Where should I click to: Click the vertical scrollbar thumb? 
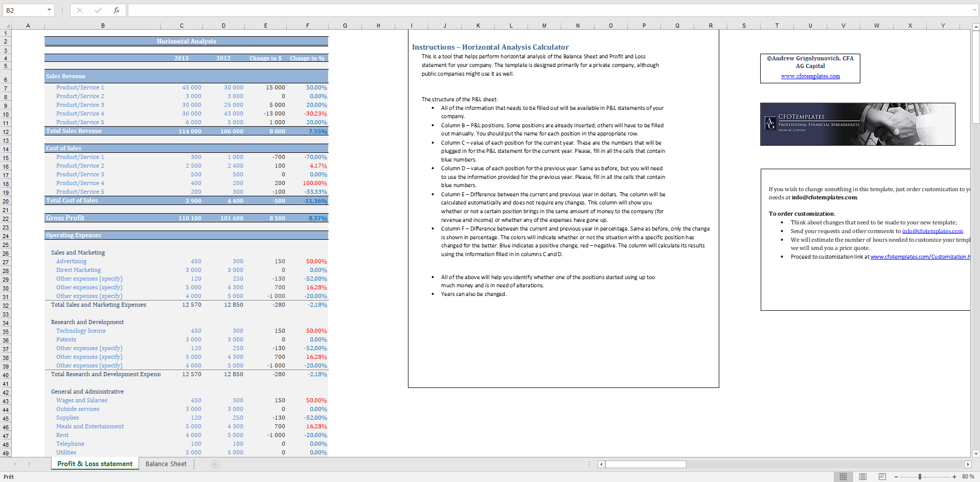pyautogui.click(x=976, y=77)
